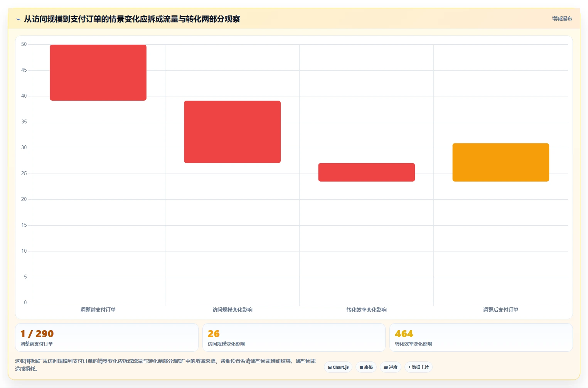Open the 464 转化效率变化影响 data card
The height and width of the screenshot is (388, 588).
click(x=481, y=337)
